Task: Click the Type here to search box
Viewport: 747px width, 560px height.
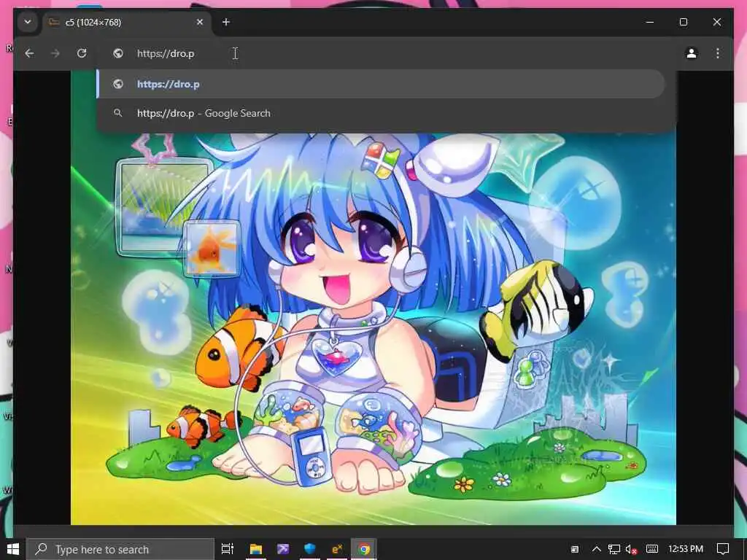Action: [120, 550]
